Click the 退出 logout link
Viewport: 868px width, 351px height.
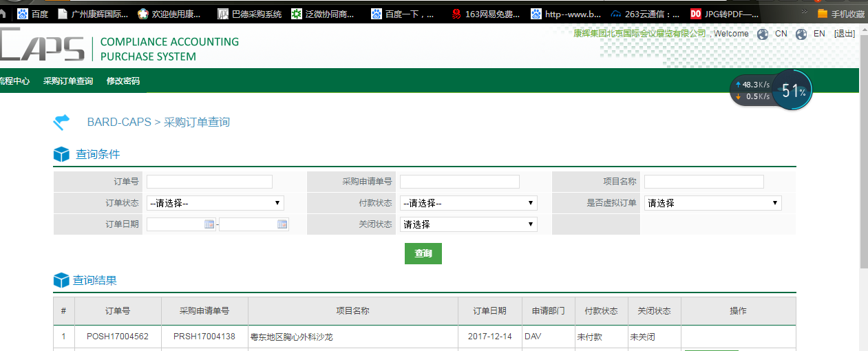844,34
